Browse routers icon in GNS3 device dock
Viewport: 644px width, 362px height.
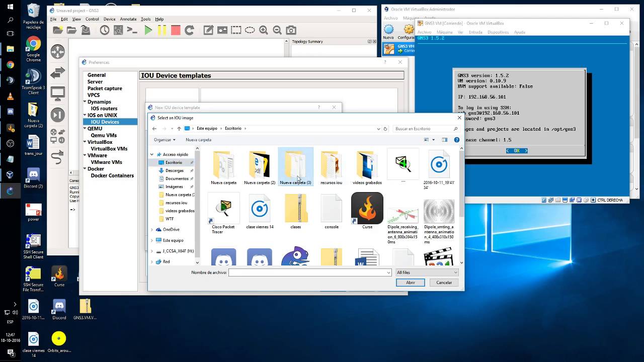coord(58,51)
